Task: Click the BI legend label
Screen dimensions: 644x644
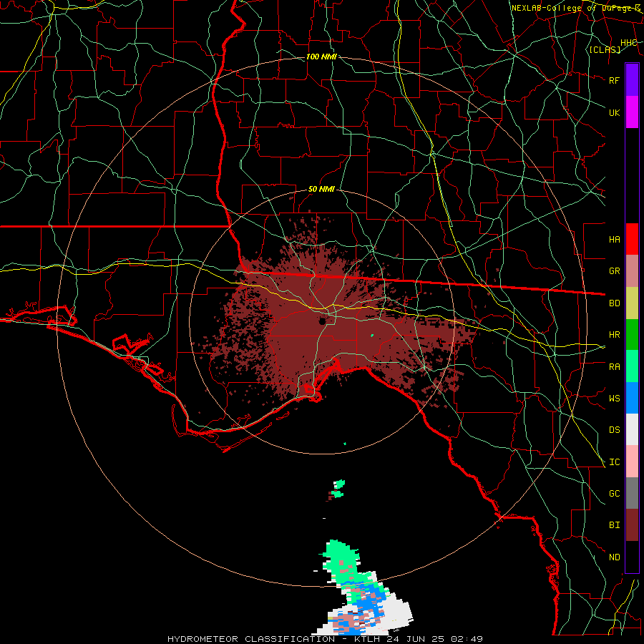Action: [614, 525]
